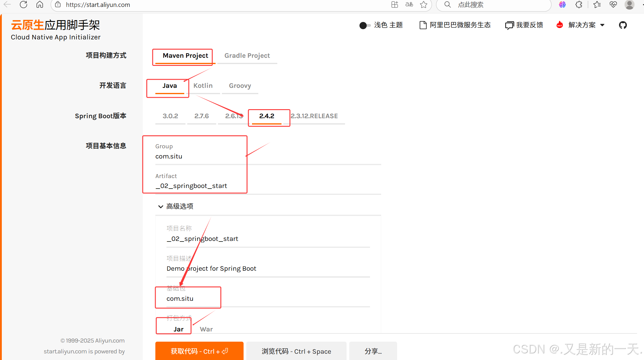Open the browser extensions puzzle icon

[x=579, y=5]
